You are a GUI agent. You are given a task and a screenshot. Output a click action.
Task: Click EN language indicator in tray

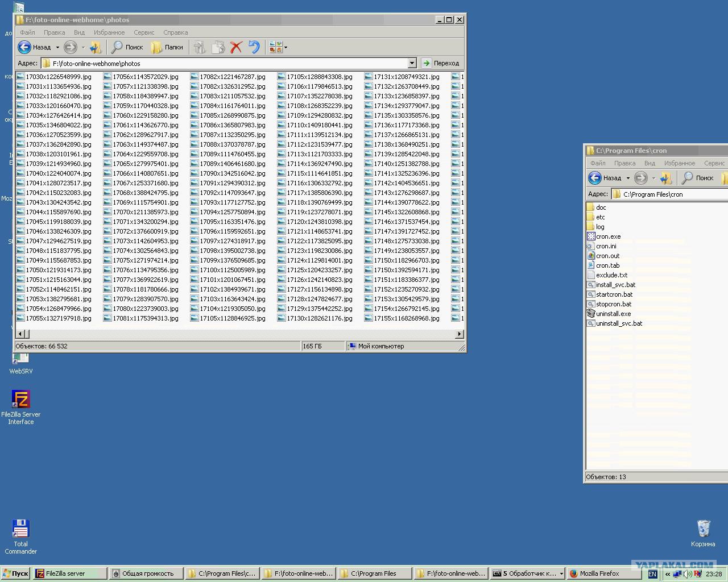click(652, 574)
